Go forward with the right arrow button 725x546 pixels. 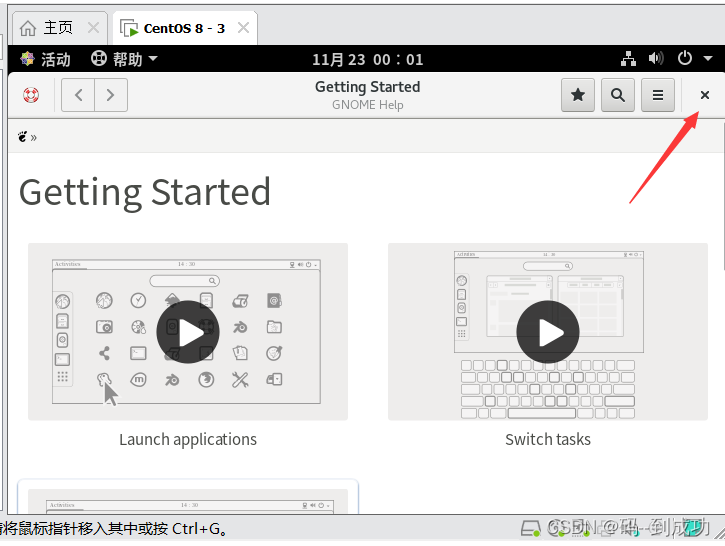tap(111, 95)
